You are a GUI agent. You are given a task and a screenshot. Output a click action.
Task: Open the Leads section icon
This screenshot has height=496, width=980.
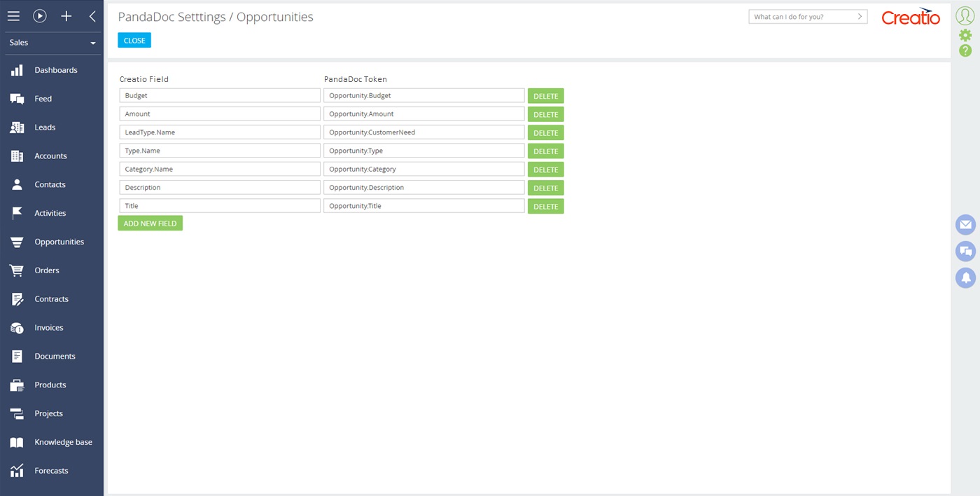point(17,128)
